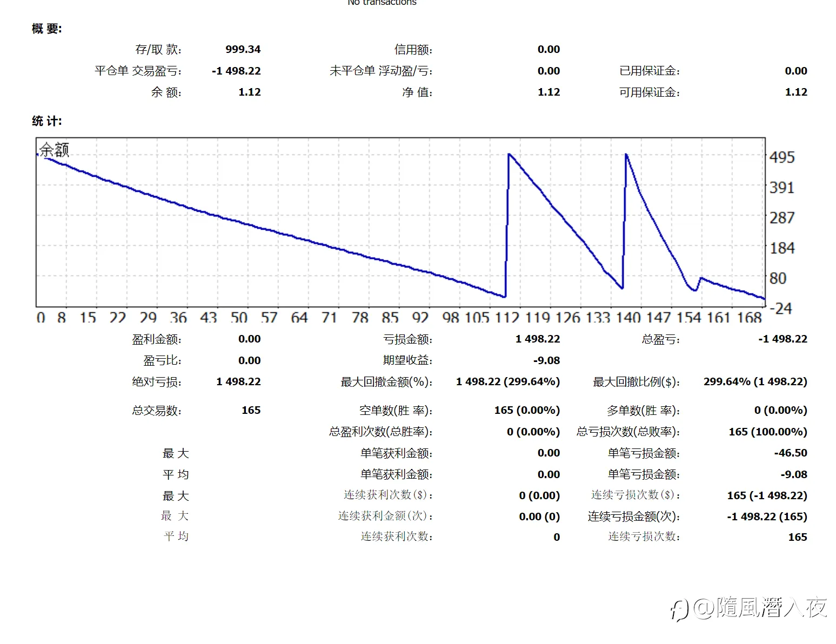
Task: Click the 期望收益 label
Action: (408, 360)
